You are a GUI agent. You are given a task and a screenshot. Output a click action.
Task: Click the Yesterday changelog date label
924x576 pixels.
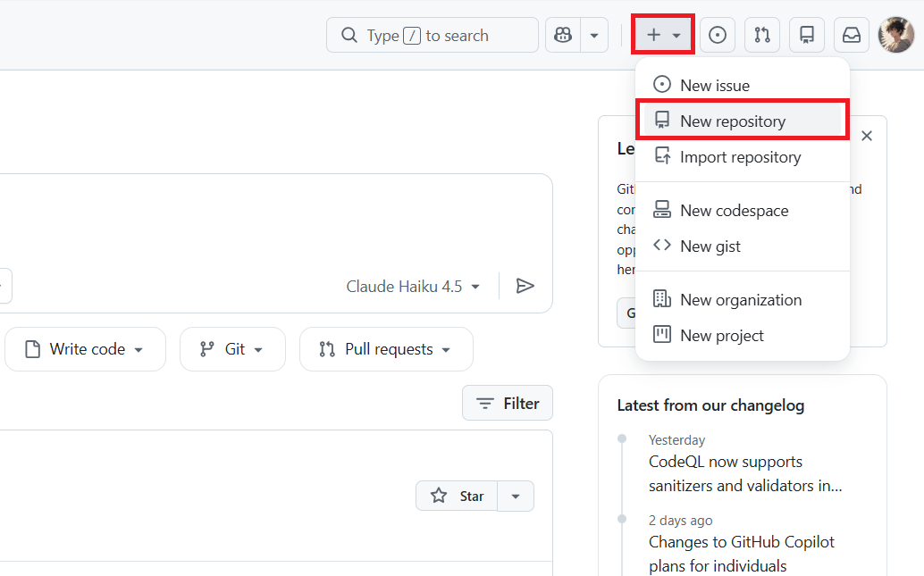click(x=676, y=440)
